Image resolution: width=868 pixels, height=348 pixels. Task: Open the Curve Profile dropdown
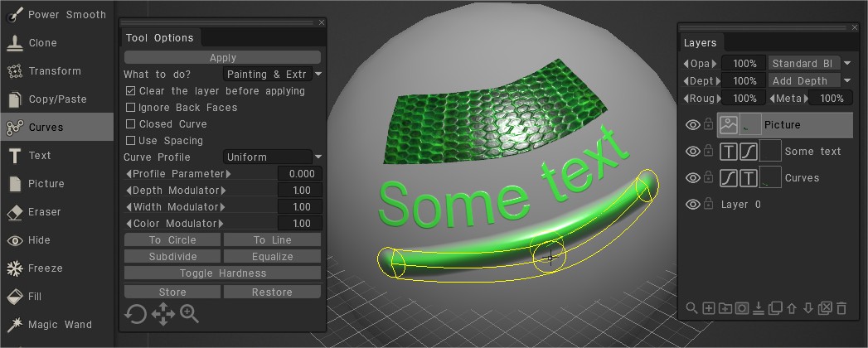[273, 157]
